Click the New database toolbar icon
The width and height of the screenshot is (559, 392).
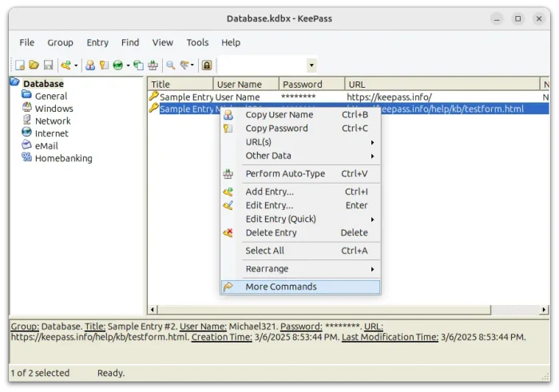(x=20, y=65)
